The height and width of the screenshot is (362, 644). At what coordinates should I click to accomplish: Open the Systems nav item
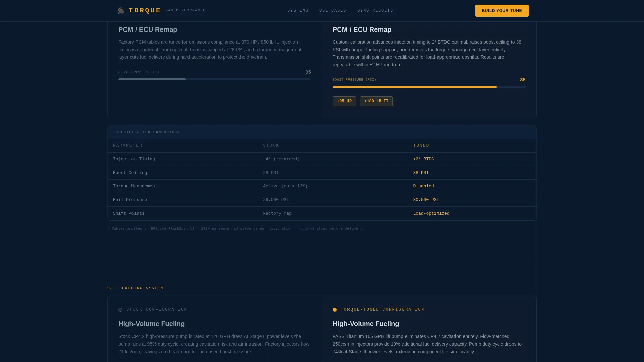[298, 11]
